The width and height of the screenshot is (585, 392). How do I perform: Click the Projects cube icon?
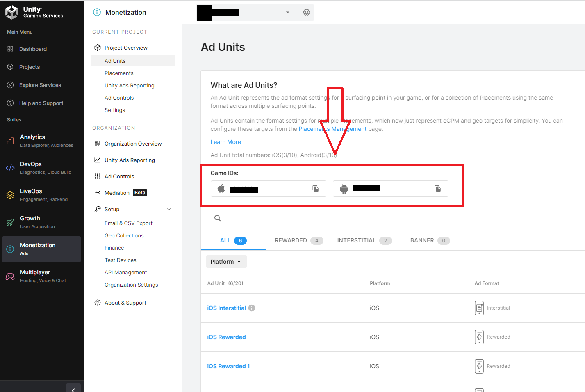(10, 67)
